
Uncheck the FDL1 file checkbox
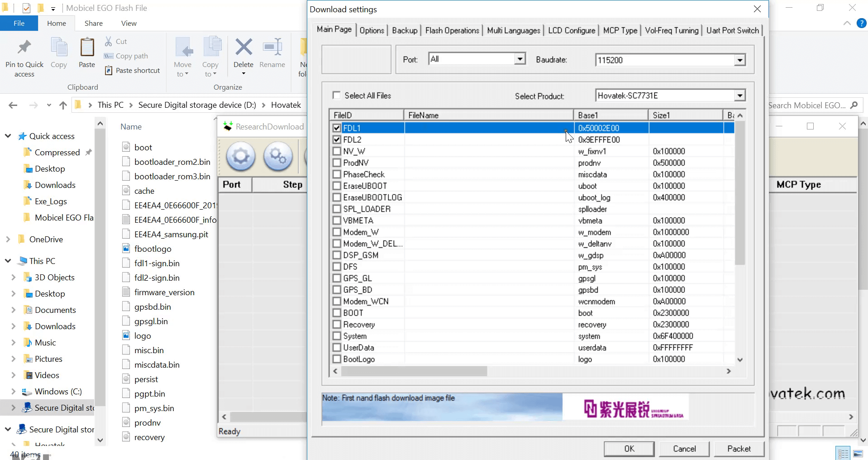click(x=337, y=128)
